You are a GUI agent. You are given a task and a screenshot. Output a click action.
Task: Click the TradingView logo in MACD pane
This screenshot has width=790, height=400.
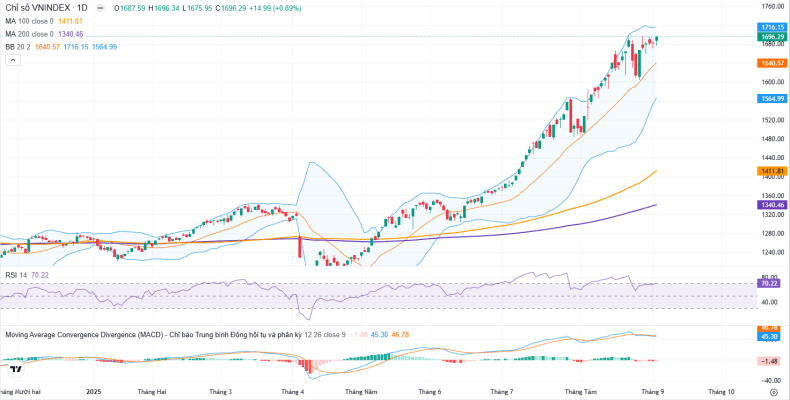15,369
